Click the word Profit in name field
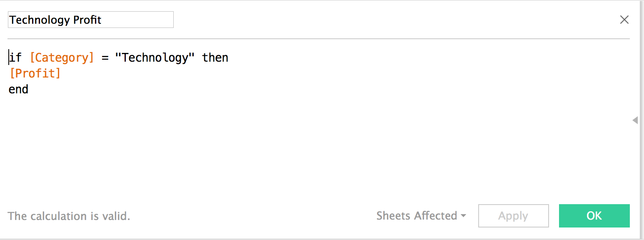 point(87,20)
